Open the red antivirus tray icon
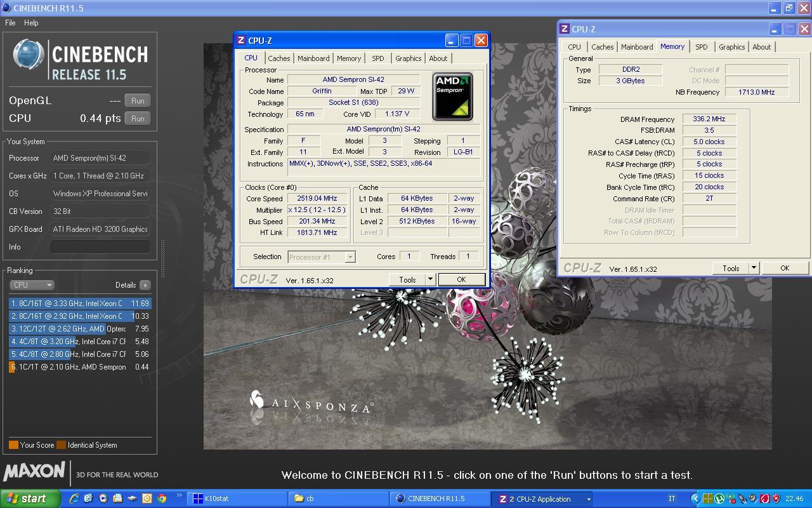This screenshot has width=812, height=508. click(x=764, y=498)
